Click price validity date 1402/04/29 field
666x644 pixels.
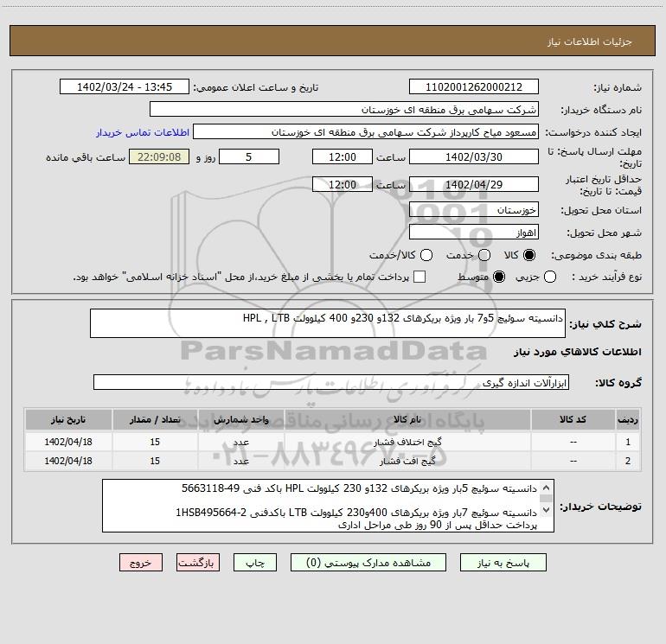pos(474,184)
